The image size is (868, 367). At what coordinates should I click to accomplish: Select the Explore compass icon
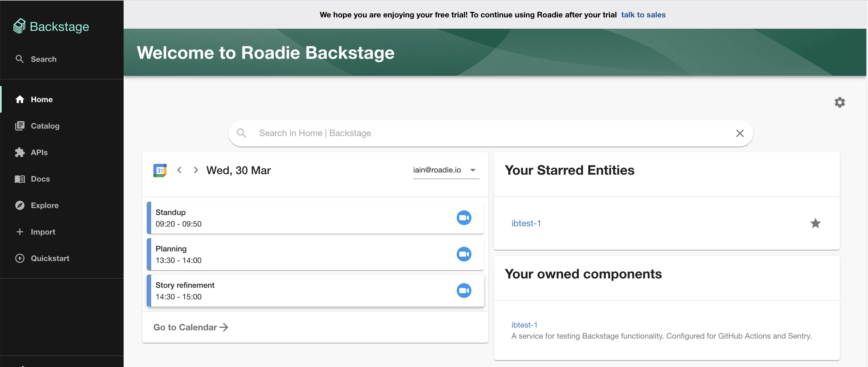pos(20,205)
